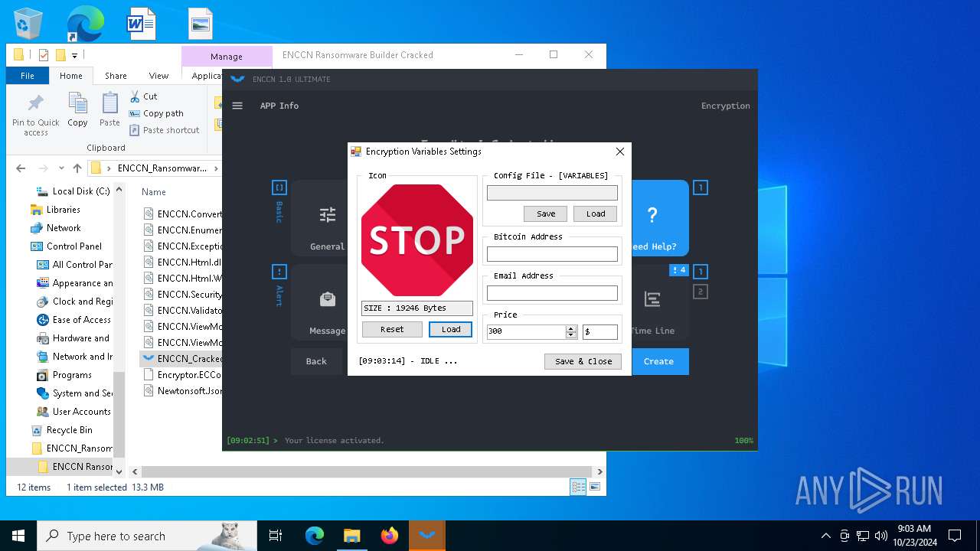Open the ENCCN hamburger menu
This screenshot has width=980, height=551.
[x=237, y=106]
